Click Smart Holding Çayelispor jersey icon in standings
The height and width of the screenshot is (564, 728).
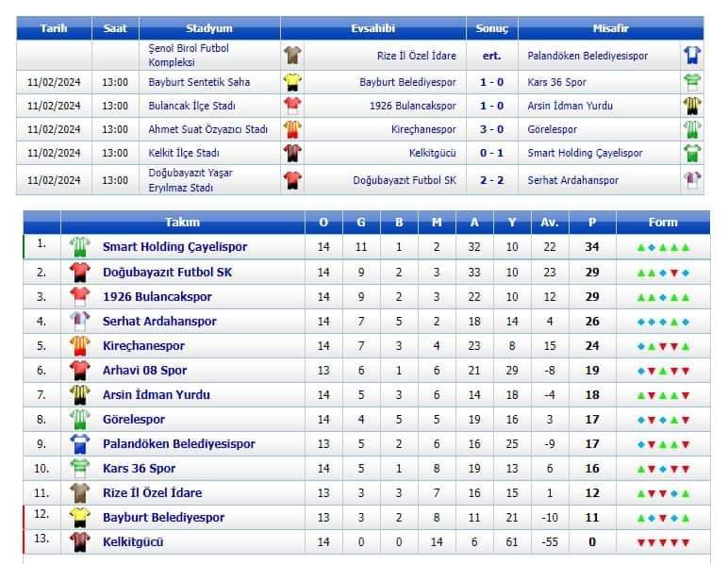pos(79,247)
